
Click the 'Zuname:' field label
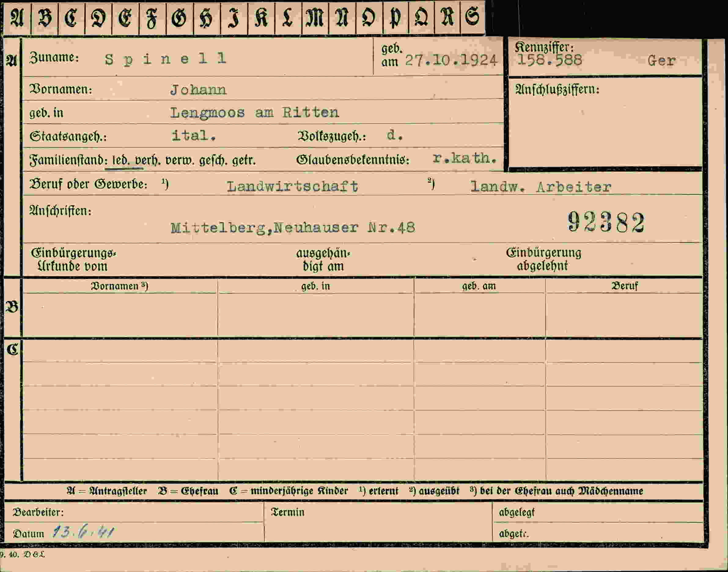coord(54,58)
